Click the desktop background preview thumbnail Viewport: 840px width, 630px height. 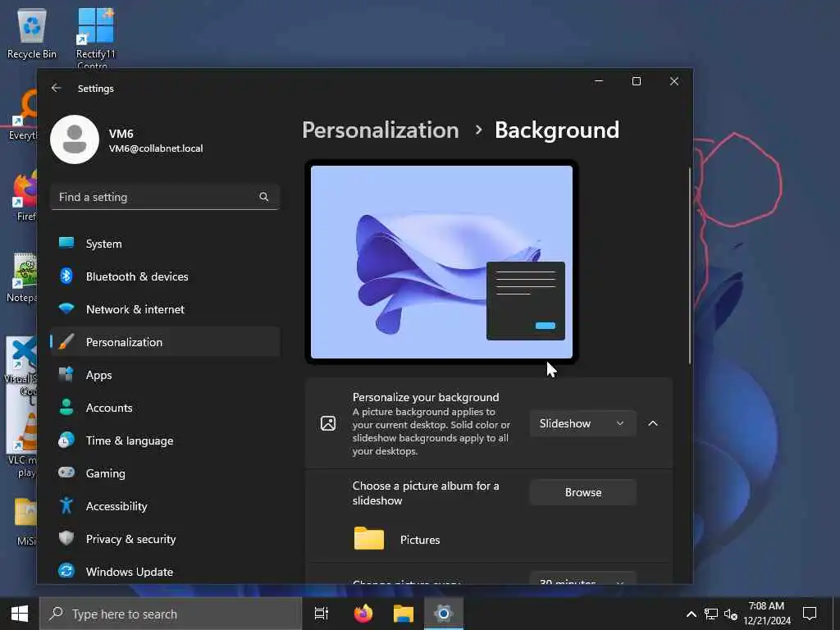click(x=441, y=262)
